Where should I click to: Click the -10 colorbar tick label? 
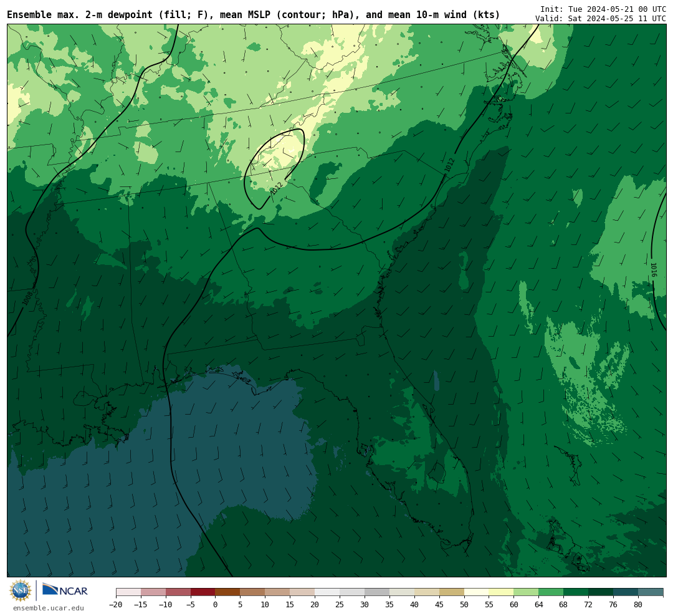pos(166,605)
